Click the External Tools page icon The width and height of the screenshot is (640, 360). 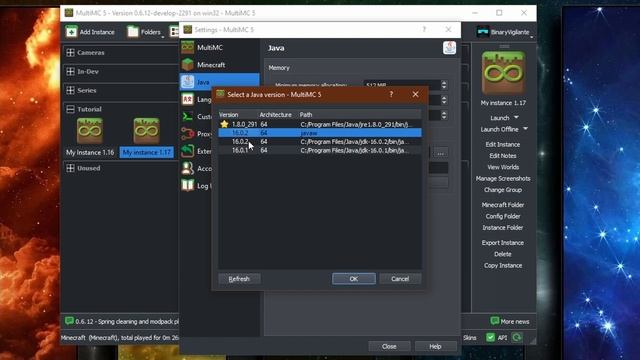point(187,151)
